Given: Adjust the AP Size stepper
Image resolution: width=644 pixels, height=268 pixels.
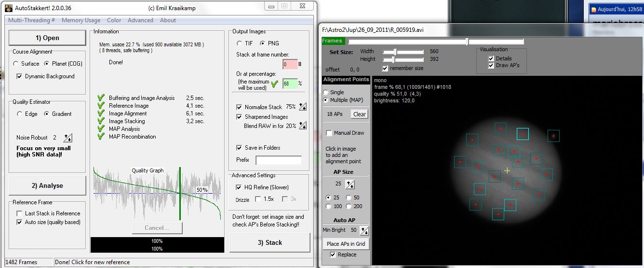Looking at the screenshot, I should tap(350, 184).
